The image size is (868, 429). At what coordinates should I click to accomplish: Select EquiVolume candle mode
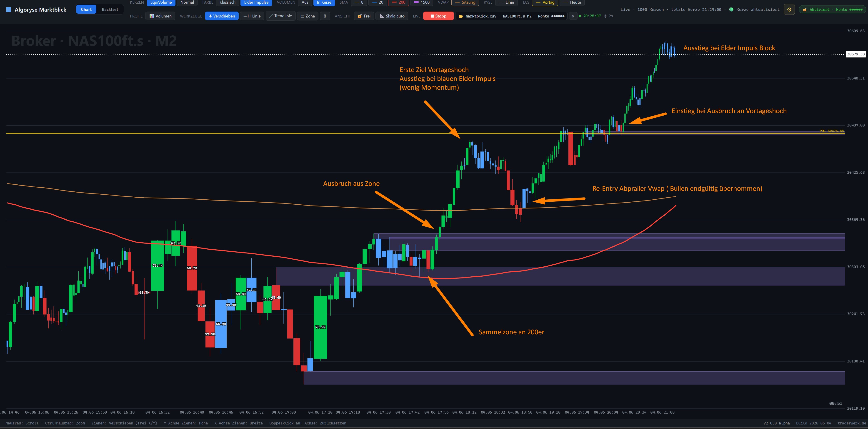coord(161,2)
